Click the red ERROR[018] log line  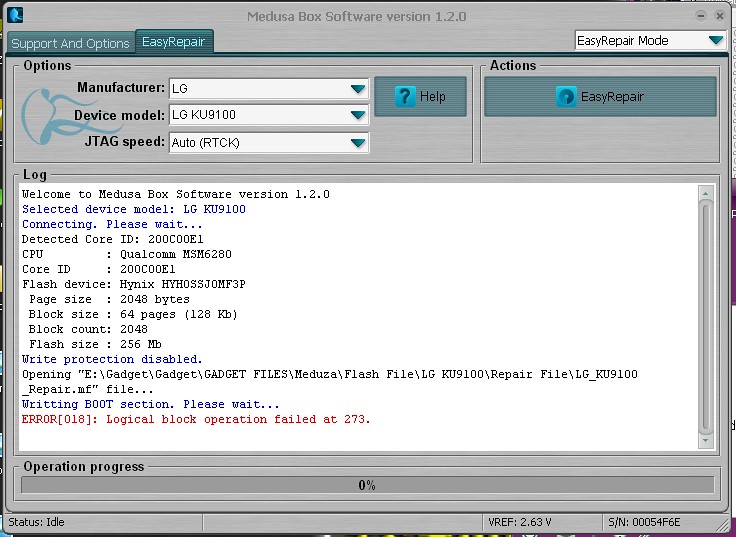tap(196, 420)
